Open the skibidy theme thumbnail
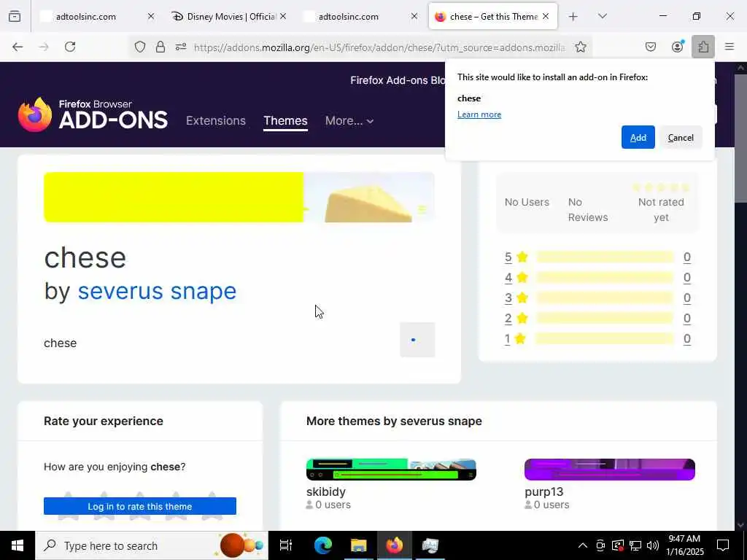 click(391, 470)
